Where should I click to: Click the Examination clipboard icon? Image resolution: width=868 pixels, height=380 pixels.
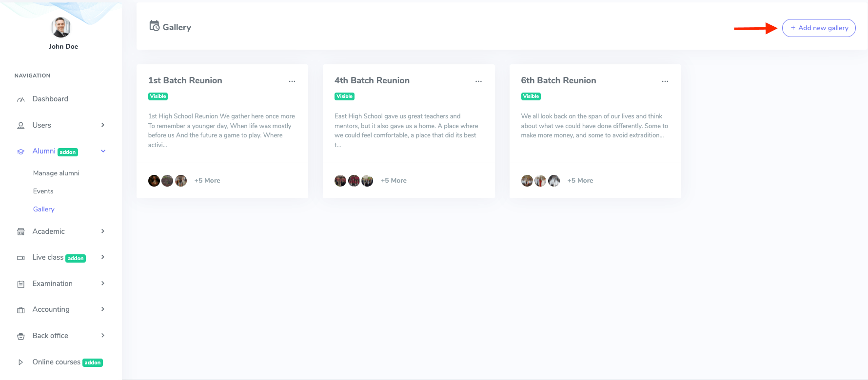[21, 284]
